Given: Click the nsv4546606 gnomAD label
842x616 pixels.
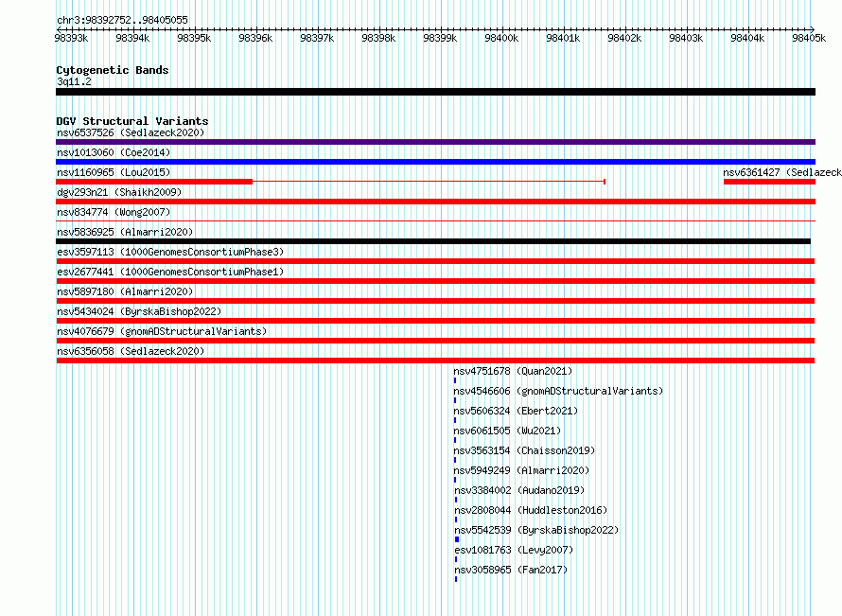Looking at the screenshot, I should pyautogui.click(x=558, y=391).
